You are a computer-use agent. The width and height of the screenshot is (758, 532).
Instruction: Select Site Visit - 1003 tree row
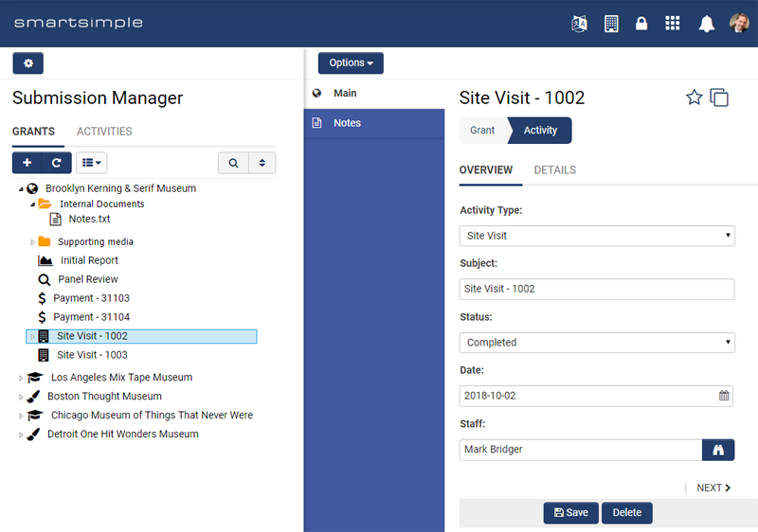click(92, 355)
